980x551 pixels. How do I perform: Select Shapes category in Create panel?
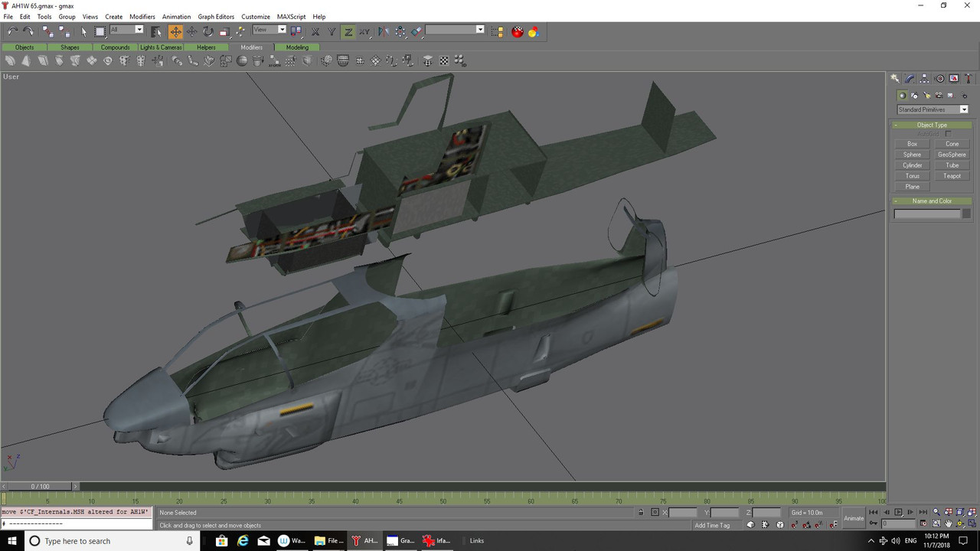click(x=914, y=96)
